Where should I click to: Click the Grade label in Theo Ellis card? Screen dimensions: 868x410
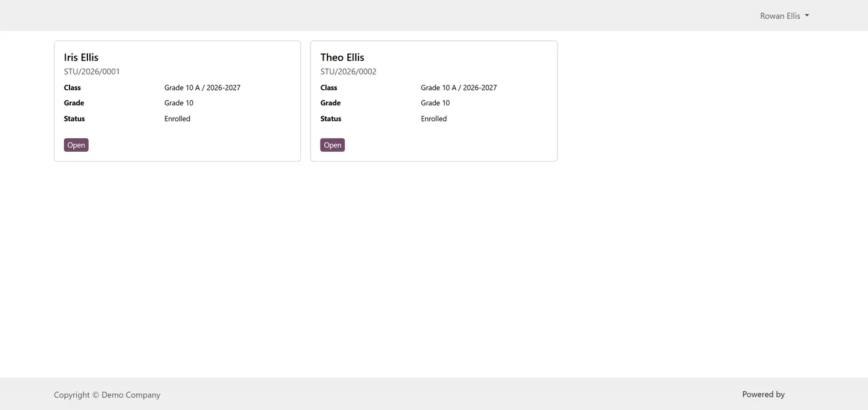coord(330,103)
